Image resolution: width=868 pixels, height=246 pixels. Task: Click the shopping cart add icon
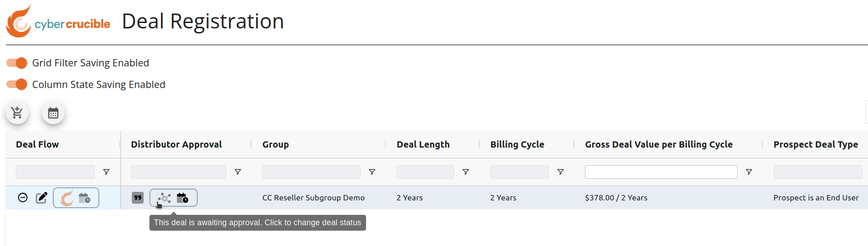click(x=17, y=113)
